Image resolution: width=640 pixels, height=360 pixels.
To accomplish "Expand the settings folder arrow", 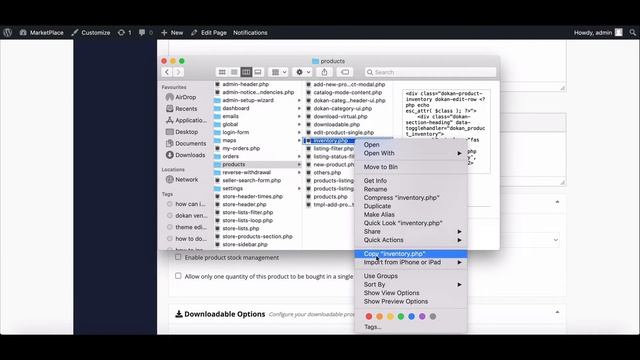I will pos(299,189).
